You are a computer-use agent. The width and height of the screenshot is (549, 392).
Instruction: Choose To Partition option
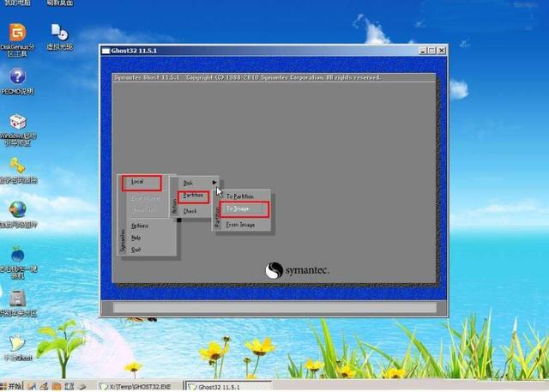[240, 196]
